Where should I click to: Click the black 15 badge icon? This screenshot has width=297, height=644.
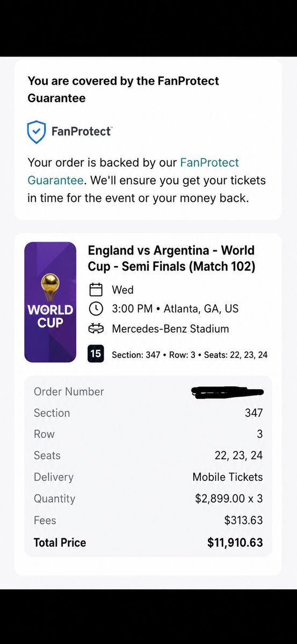[x=96, y=354]
